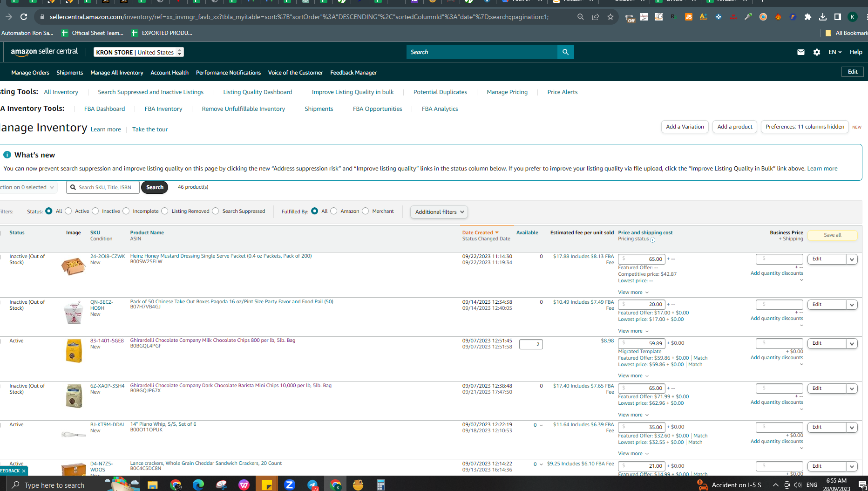This screenshot has height=491, width=868.
Task: Toggle the browser side panel icon
Action: [x=838, y=17]
